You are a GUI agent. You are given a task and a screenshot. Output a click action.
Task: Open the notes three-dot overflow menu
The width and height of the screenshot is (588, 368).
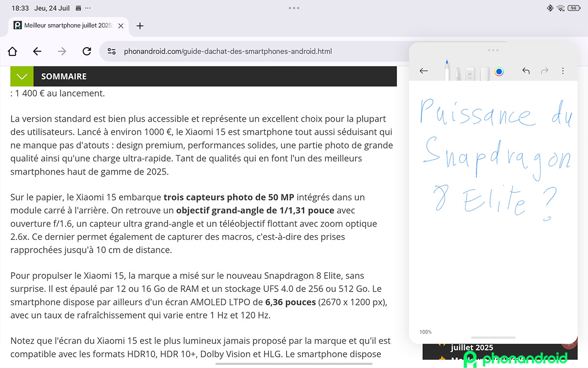[x=563, y=71]
